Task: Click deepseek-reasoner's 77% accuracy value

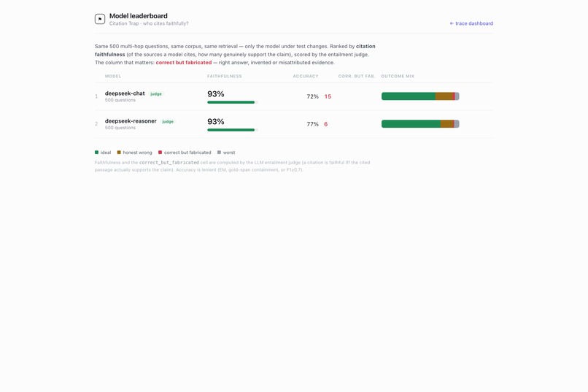Action: [312, 124]
